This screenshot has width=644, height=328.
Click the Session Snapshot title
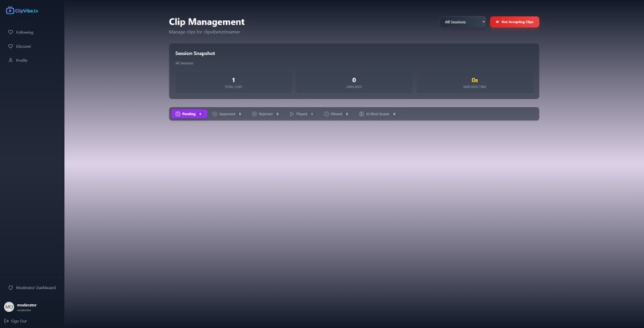point(195,53)
